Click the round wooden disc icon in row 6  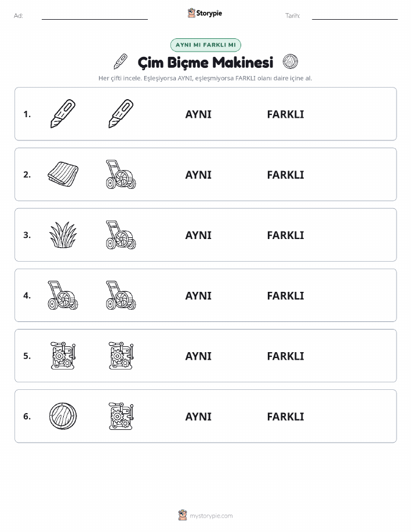[63, 416]
